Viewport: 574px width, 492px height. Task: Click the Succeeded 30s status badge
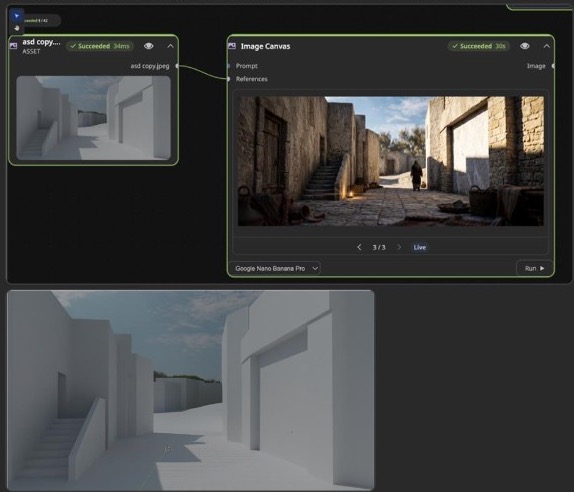(479, 46)
